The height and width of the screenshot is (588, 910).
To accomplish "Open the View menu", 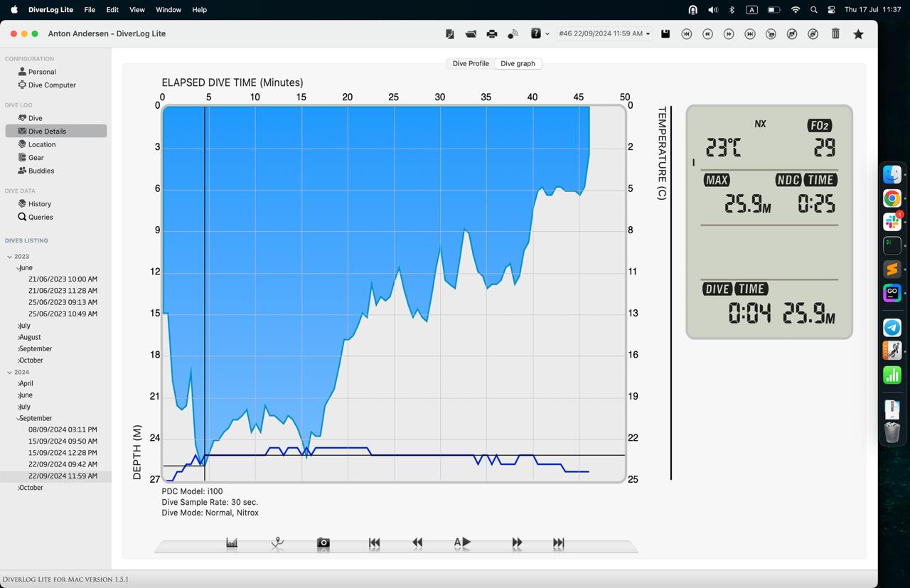I will pyautogui.click(x=136, y=10).
